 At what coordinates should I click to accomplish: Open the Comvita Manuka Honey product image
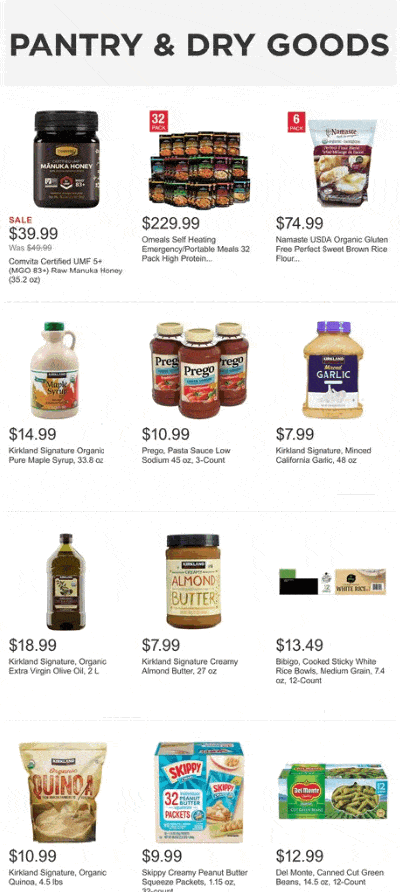(x=66, y=159)
